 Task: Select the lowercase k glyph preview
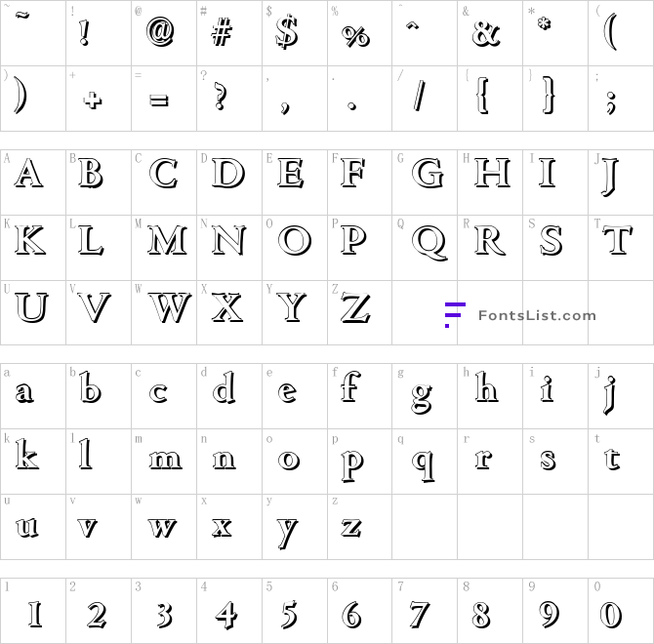tap(27, 454)
